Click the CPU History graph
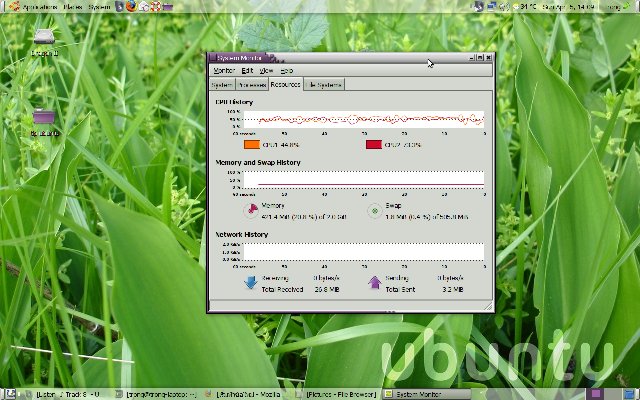 [x=364, y=120]
